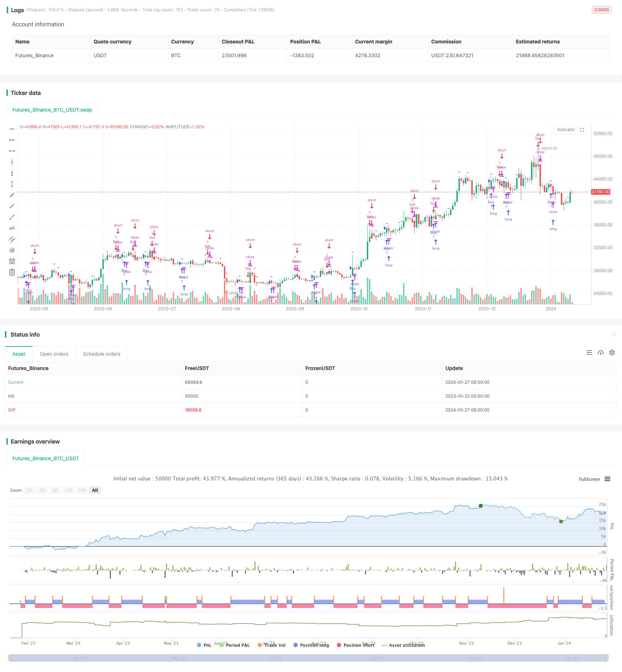
Task: Grab the right navigator range handle
Action: pyautogui.click(x=607, y=658)
